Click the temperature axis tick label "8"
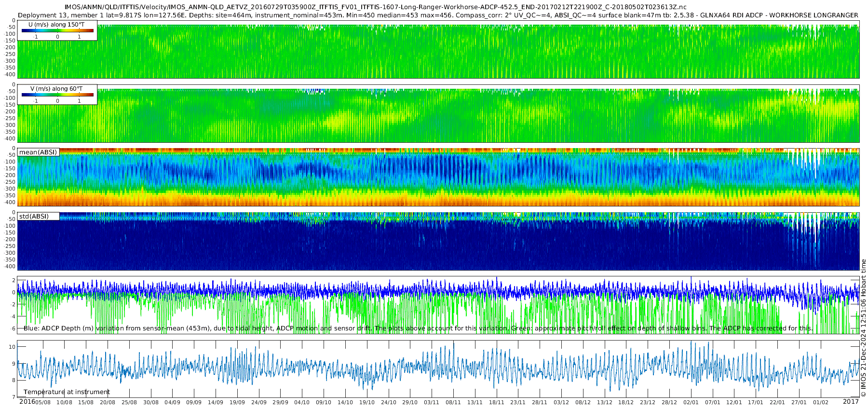Viewport: 868px width, 410px height. [x=14, y=381]
